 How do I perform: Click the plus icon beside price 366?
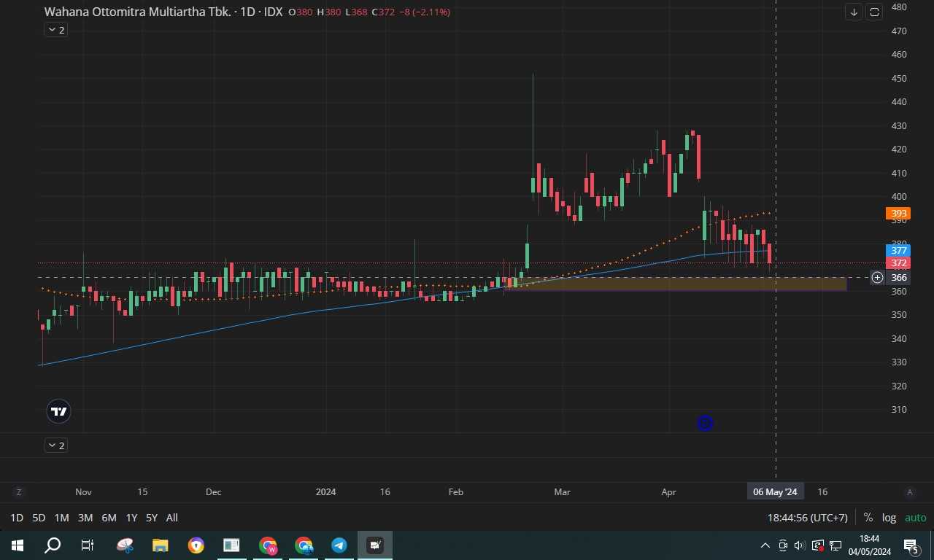pyautogui.click(x=877, y=278)
